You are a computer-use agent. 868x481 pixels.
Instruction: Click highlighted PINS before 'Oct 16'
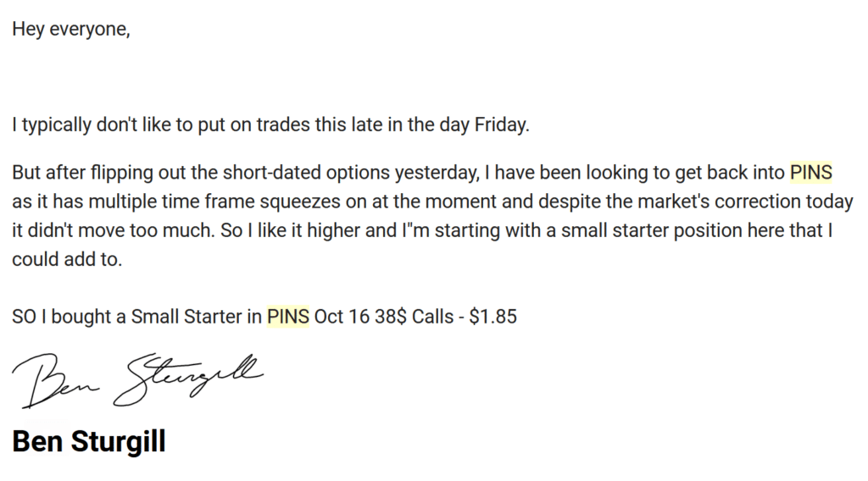tap(288, 317)
